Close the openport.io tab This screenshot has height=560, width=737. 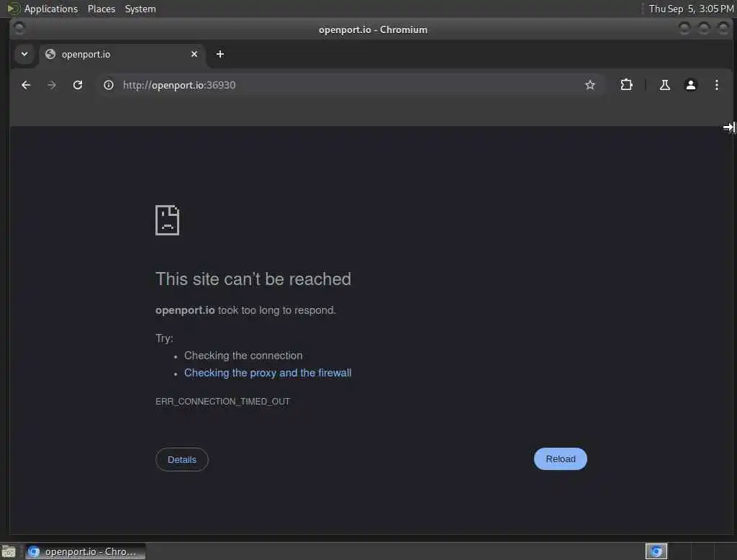[x=194, y=54]
